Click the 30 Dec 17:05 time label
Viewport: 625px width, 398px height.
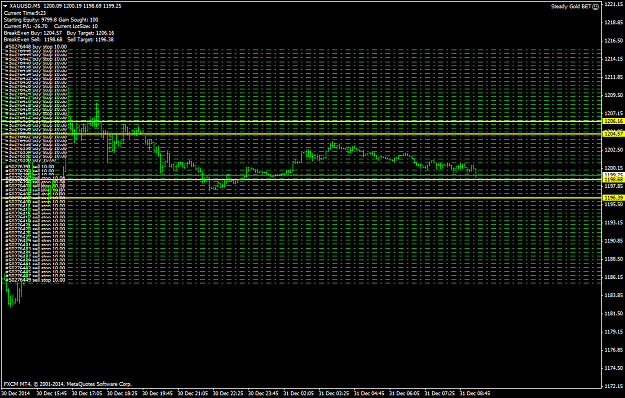tap(87, 394)
